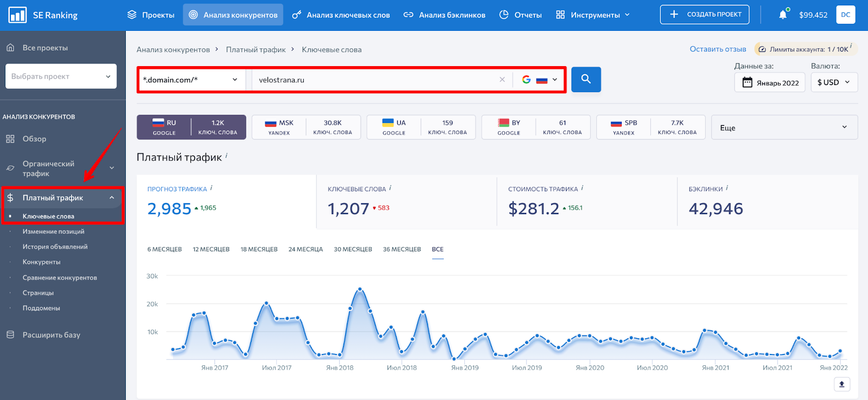Open Анализ конкурентов in top navigation
The width and height of the screenshot is (868, 400).
pyautogui.click(x=233, y=15)
